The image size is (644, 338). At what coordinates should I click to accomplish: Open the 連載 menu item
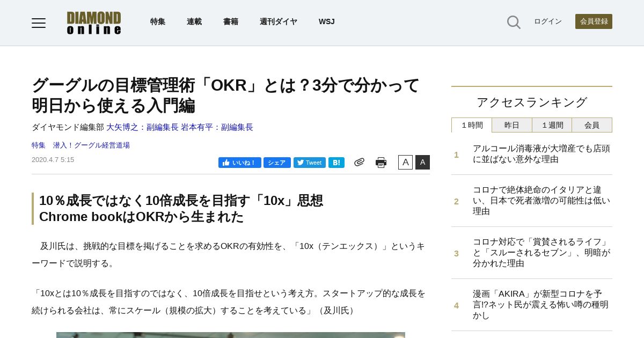pyautogui.click(x=194, y=21)
